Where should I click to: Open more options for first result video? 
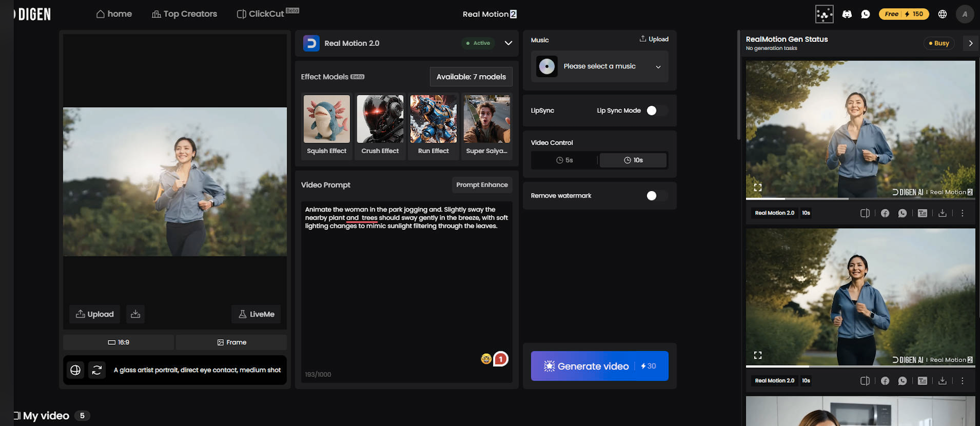pos(963,213)
